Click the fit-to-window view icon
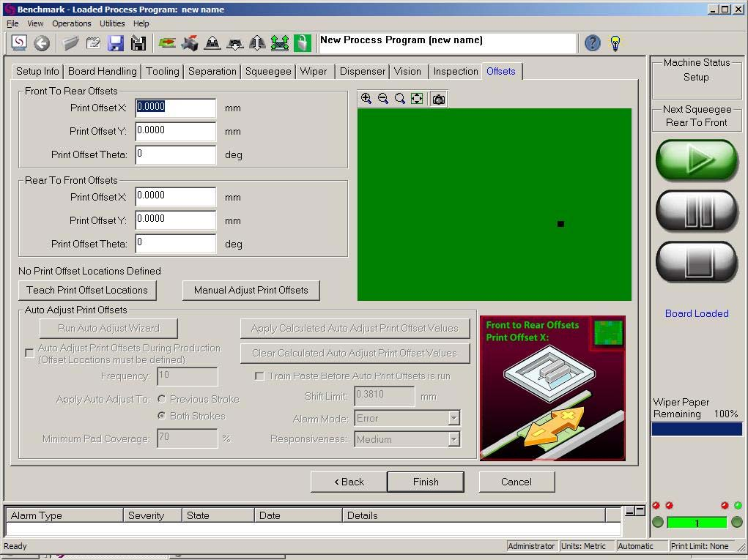748x560 pixels. pos(417,99)
